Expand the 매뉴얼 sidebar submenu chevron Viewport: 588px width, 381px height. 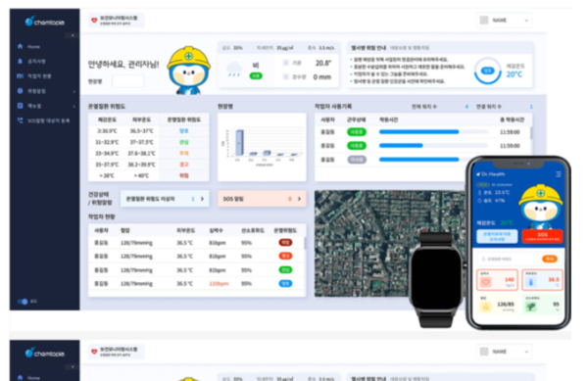pyautogui.click(x=73, y=107)
